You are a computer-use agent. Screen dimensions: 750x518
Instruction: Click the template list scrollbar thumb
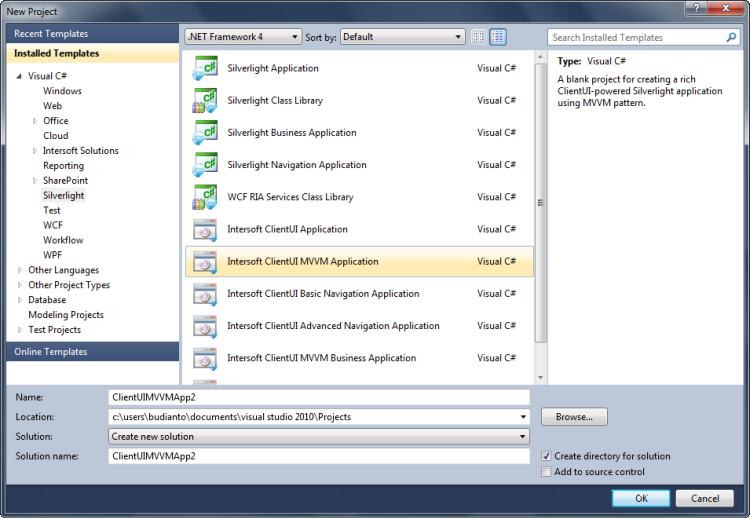tap(540, 203)
